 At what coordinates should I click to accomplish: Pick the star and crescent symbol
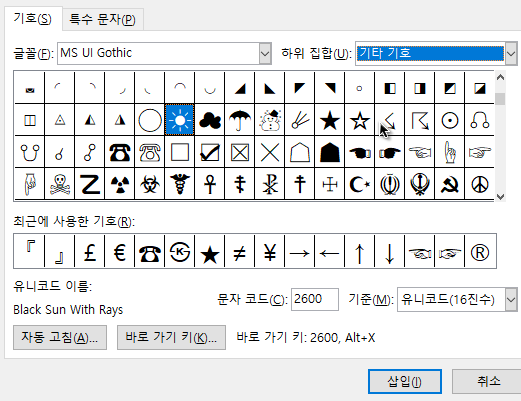point(360,184)
